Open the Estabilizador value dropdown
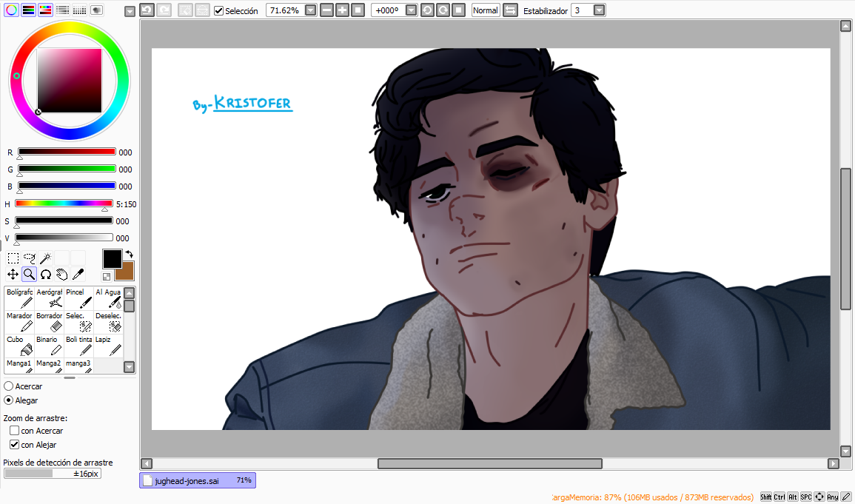This screenshot has width=855, height=504. click(x=600, y=10)
